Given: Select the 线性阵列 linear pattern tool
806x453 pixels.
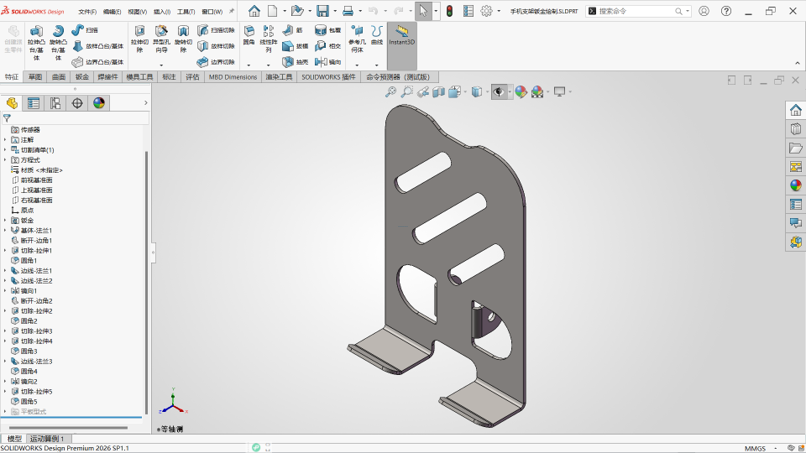Looking at the screenshot, I should (268, 39).
